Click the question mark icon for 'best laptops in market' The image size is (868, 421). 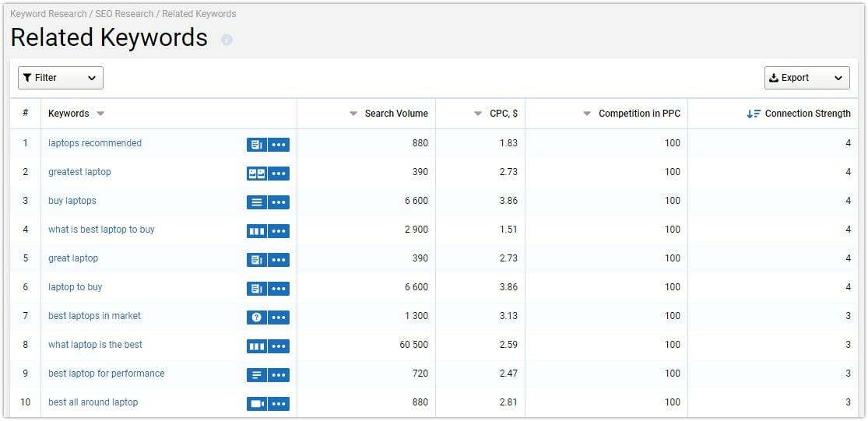(257, 317)
